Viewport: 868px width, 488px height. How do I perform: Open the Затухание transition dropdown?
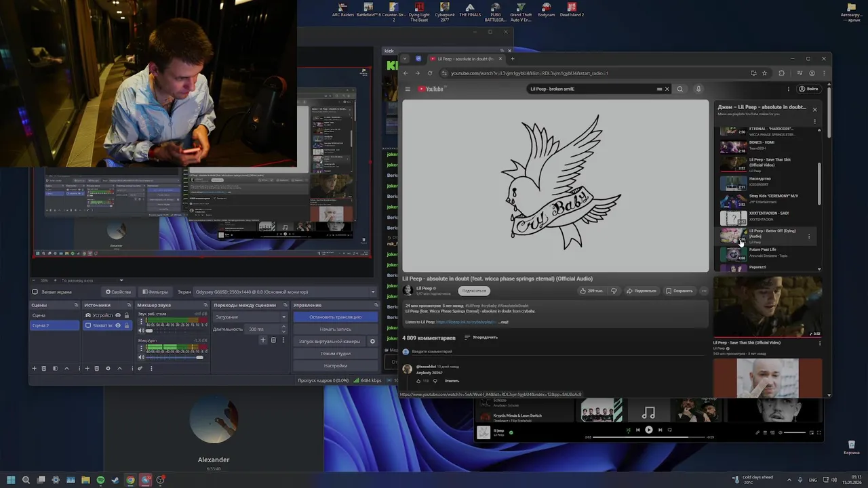[x=250, y=317]
